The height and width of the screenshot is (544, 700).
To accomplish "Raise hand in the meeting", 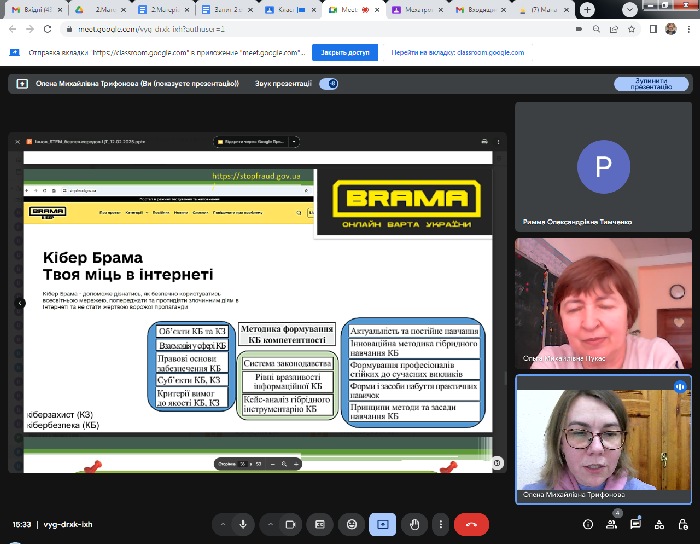I will (x=412, y=523).
